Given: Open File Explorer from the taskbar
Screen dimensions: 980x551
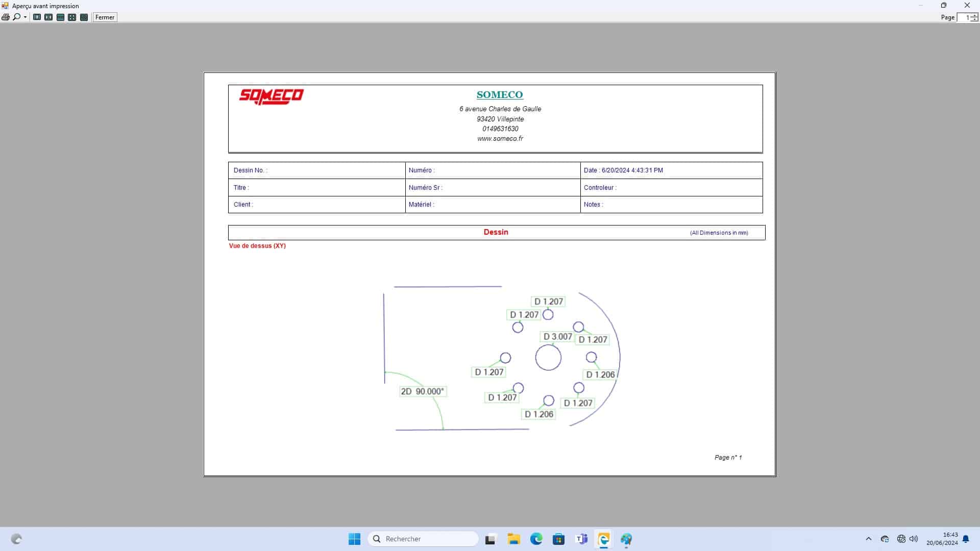Looking at the screenshot, I should point(513,539).
